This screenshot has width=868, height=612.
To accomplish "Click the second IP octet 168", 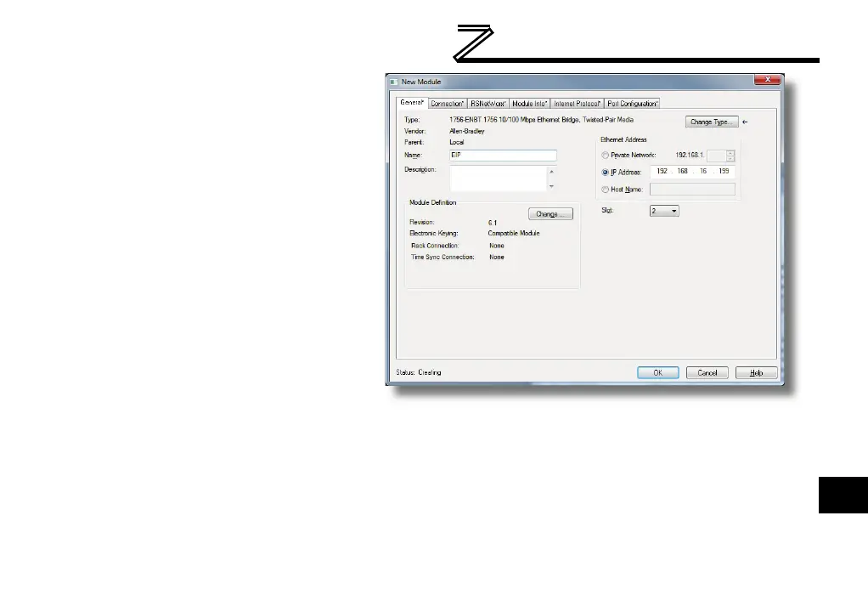I will (x=682, y=172).
